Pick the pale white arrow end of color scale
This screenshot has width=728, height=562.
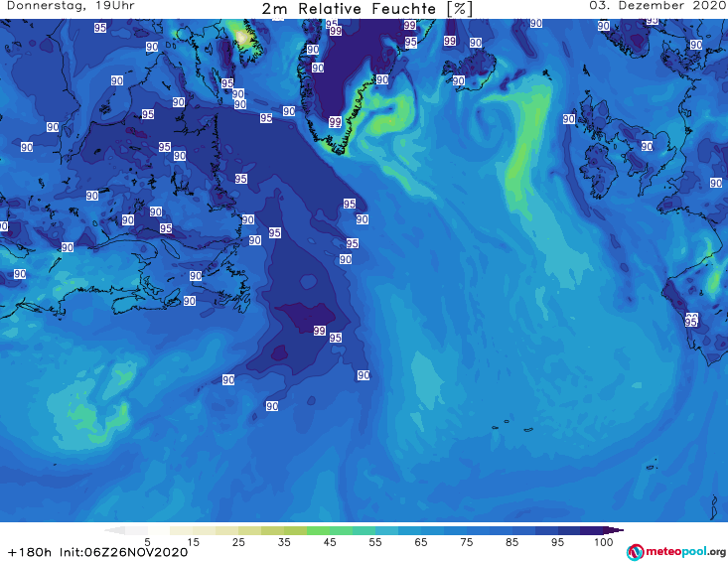[114, 530]
